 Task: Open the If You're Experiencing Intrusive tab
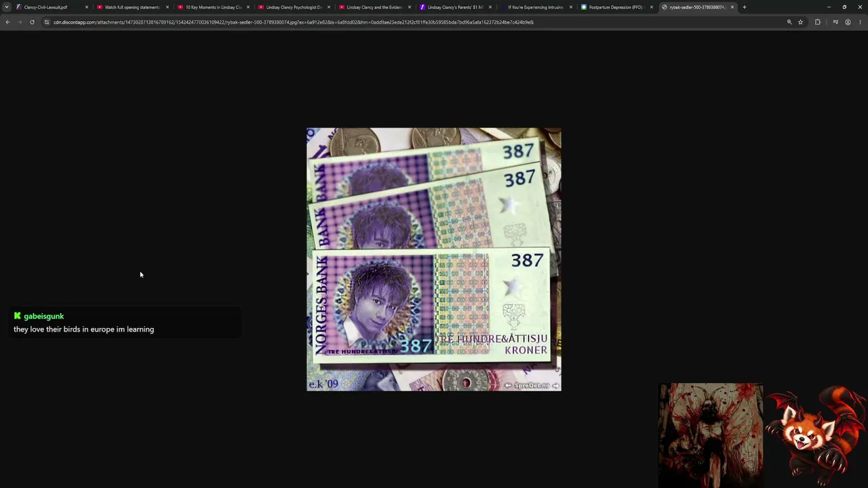(535, 7)
